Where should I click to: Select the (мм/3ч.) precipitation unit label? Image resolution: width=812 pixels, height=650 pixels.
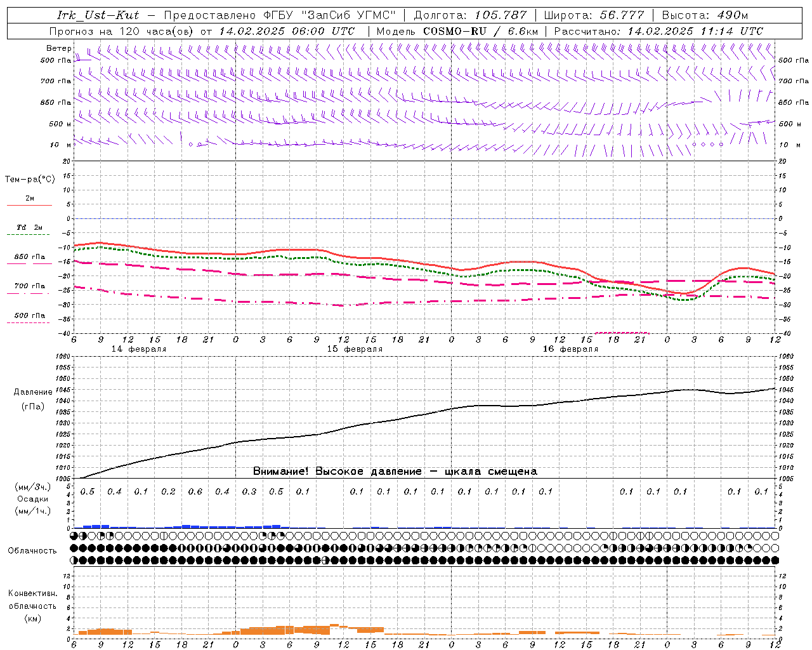pos(32,487)
